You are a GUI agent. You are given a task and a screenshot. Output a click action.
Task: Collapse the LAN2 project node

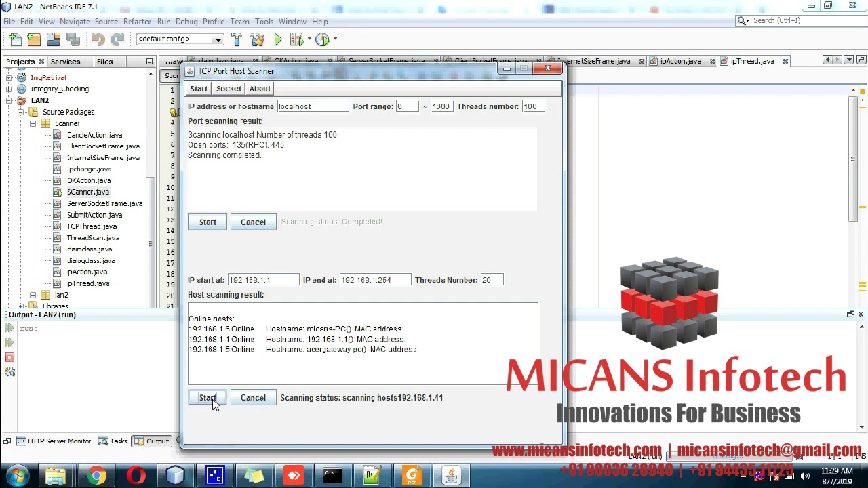pyautogui.click(x=9, y=101)
